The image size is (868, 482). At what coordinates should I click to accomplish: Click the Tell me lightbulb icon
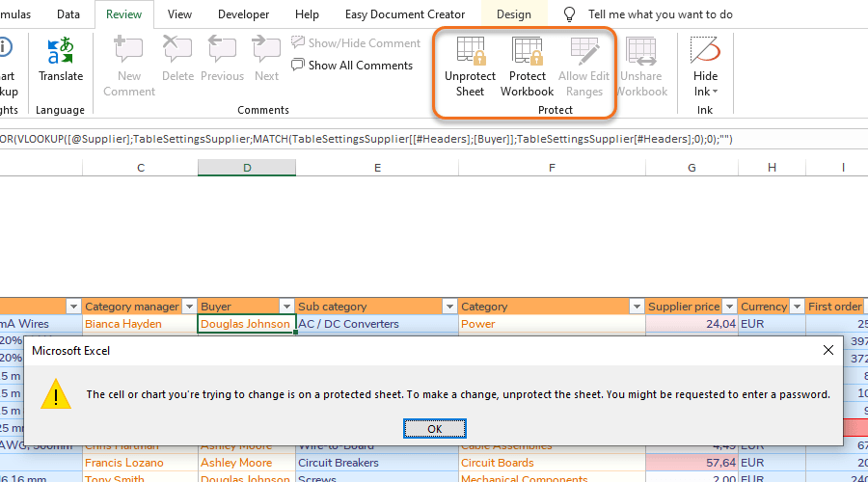pos(569,14)
